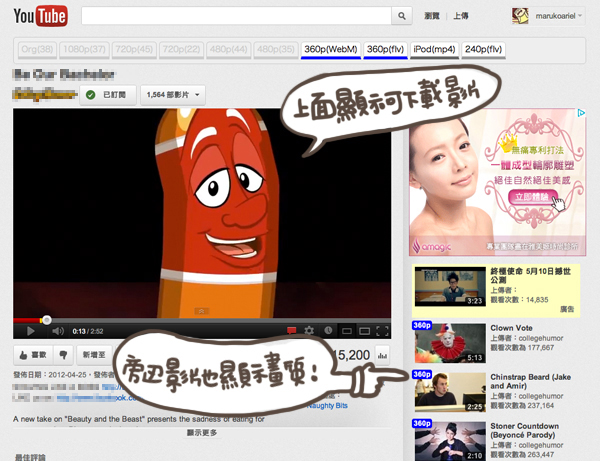
Task: Click the view count 15,200
Action: (352, 355)
